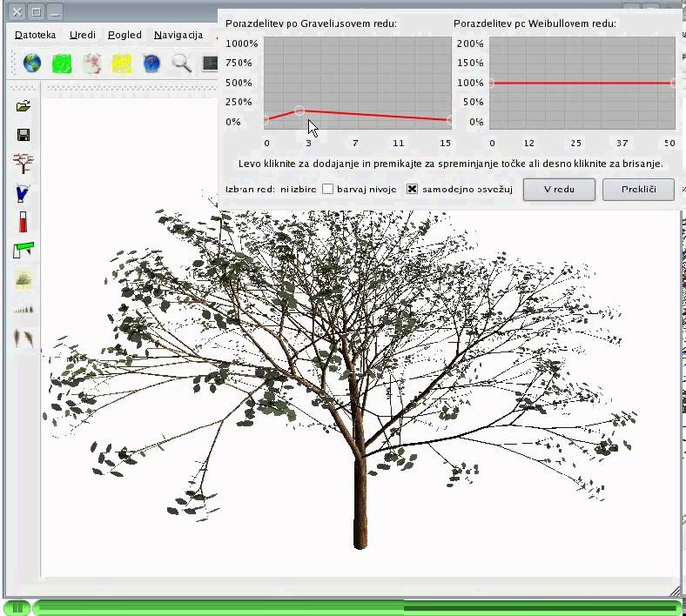Maximize the window with the square button

pos(37,12)
